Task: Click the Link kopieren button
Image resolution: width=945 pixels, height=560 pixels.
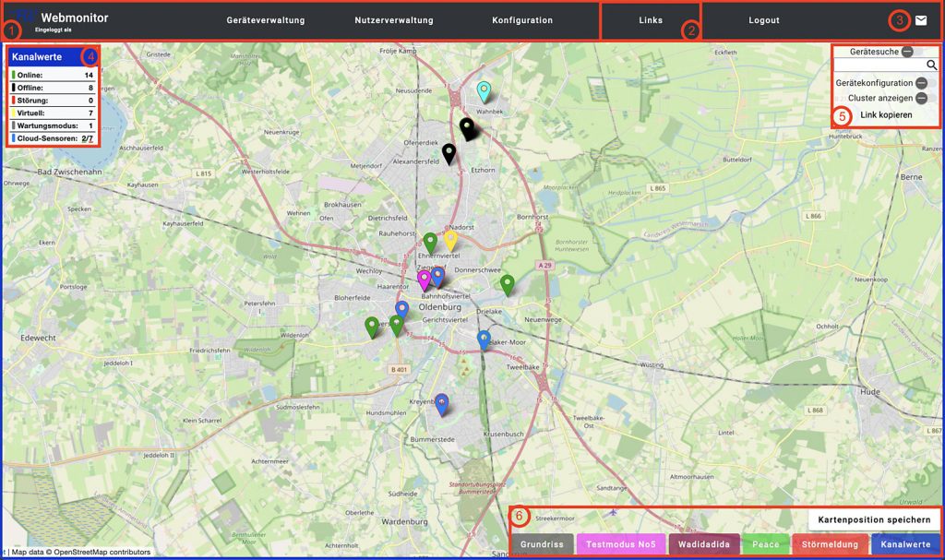Action: click(x=886, y=115)
